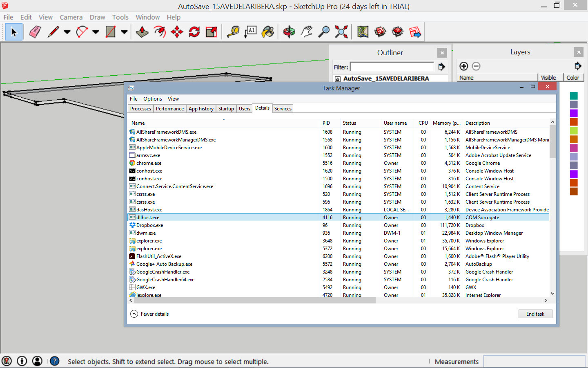Sort by the CPU column header

pos(423,123)
